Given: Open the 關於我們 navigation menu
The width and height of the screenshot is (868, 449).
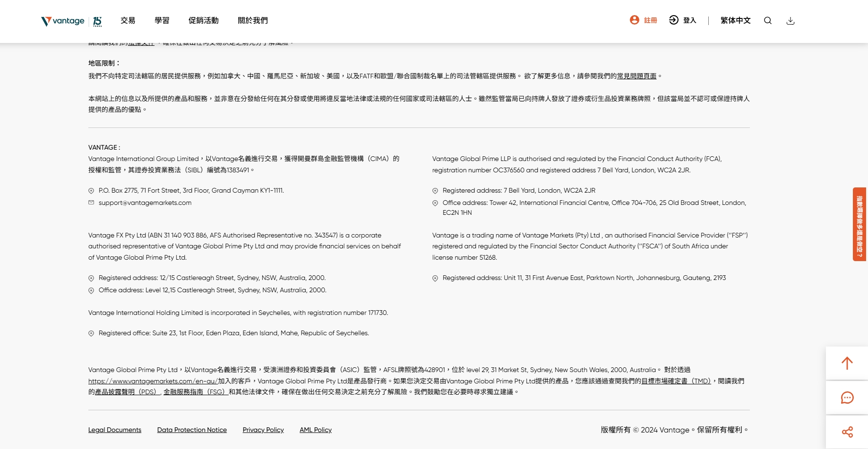Looking at the screenshot, I should (252, 20).
